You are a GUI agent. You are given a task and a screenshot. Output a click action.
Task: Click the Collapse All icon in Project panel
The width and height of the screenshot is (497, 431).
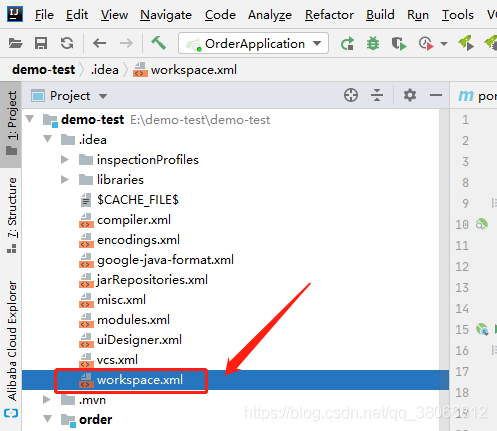[x=377, y=95]
